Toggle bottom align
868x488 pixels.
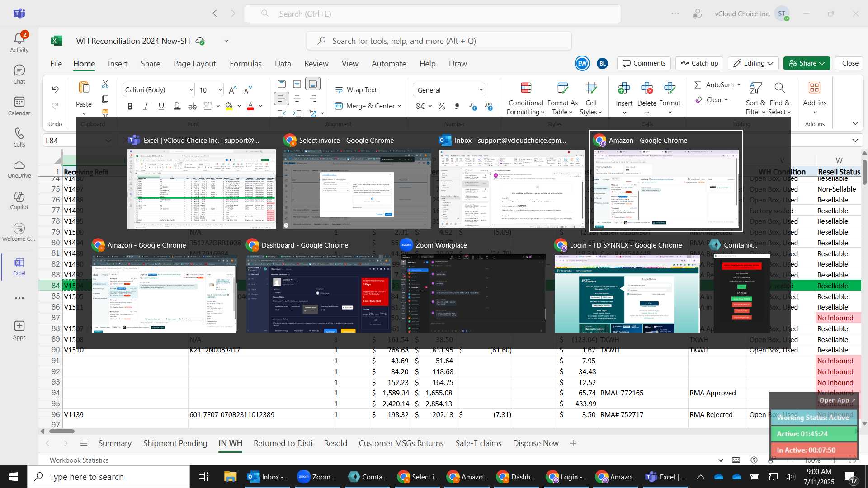click(x=312, y=84)
